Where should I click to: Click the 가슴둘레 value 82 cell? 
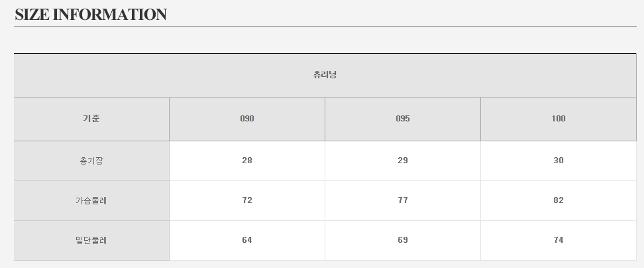click(x=559, y=200)
